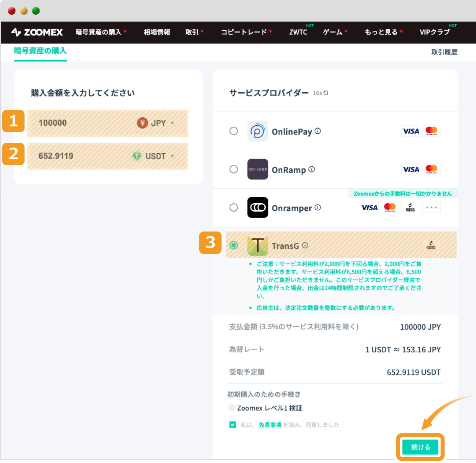This screenshot has width=476, height=463.
Task: Expand the コピートレード nav menu
Action: 246,32
